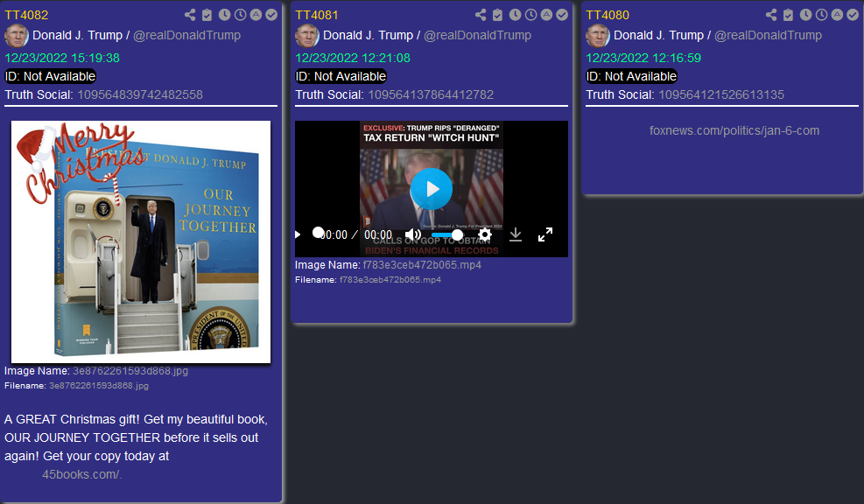The image size is (864, 504).
Task: Select the filled clock icon on post TT4081
Action: 515,15
